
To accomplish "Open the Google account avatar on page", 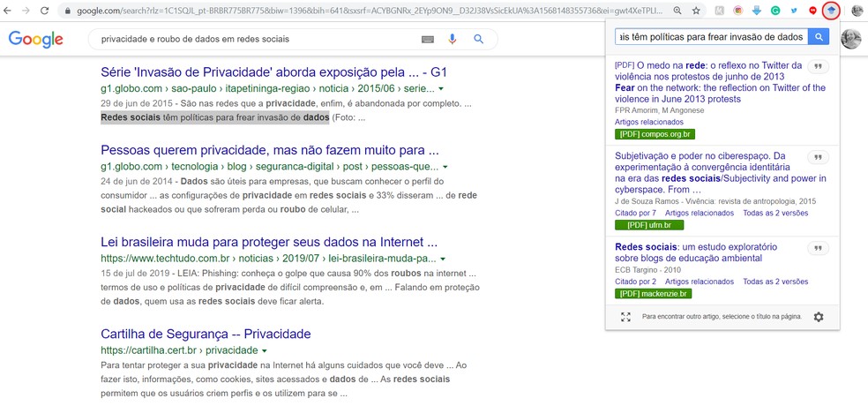I will (851, 39).
